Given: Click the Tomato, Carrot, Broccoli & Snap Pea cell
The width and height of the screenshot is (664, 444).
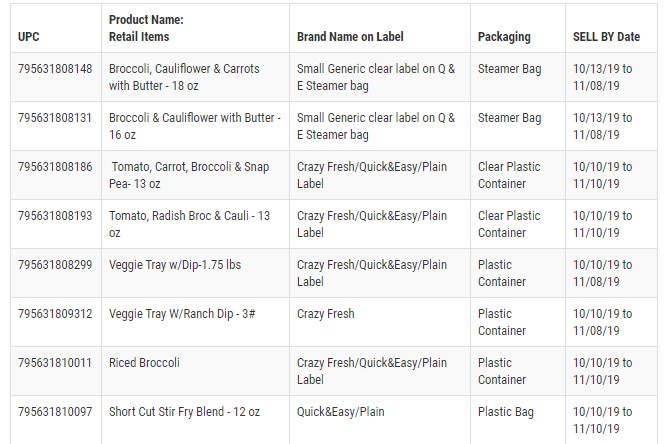Looking at the screenshot, I should [x=186, y=175].
